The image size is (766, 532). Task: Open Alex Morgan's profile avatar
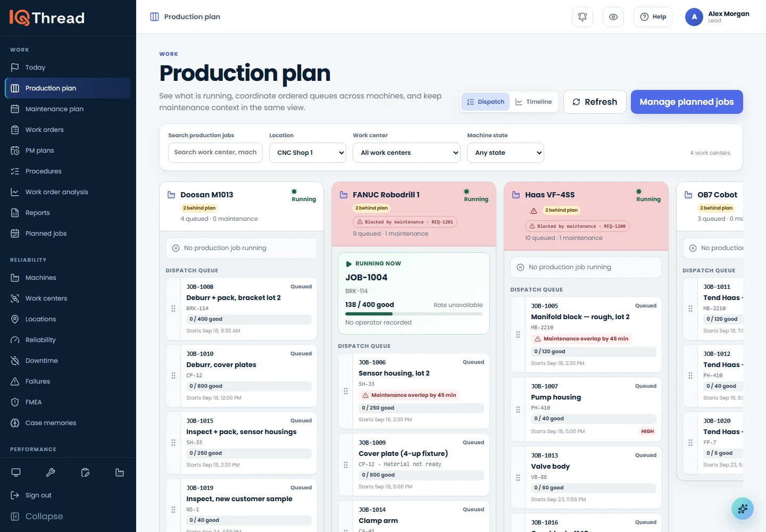(x=694, y=17)
